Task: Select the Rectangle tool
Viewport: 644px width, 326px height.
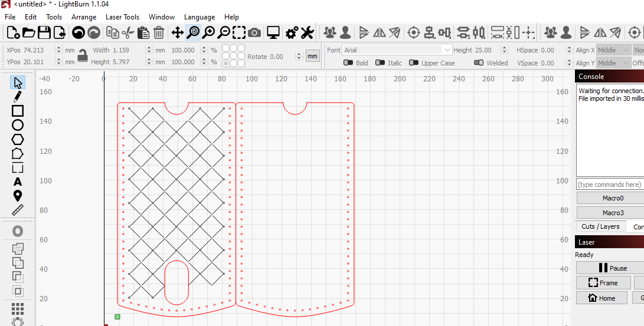Action: (18, 111)
